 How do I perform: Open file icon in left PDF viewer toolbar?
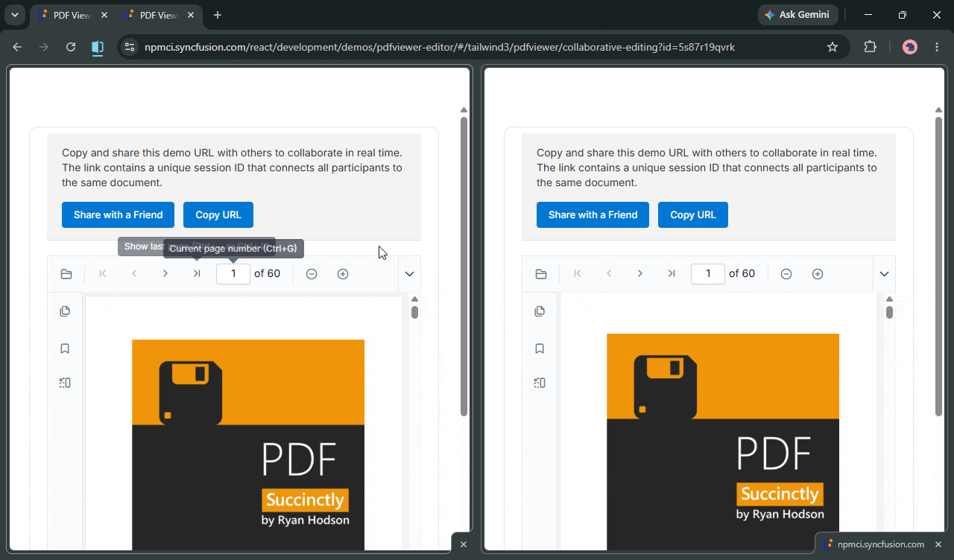click(x=66, y=274)
